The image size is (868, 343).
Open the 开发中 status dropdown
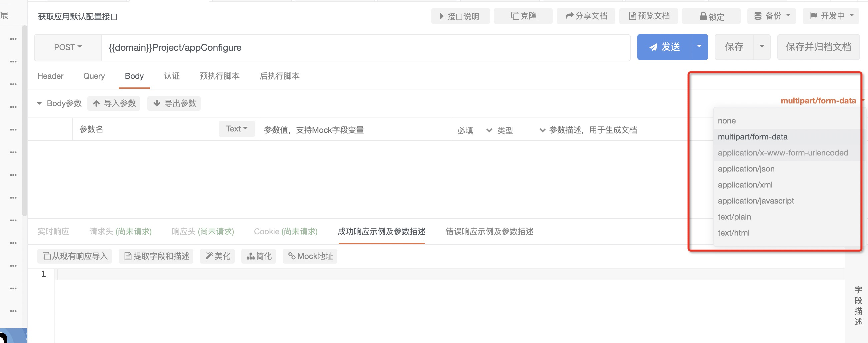(831, 16)
